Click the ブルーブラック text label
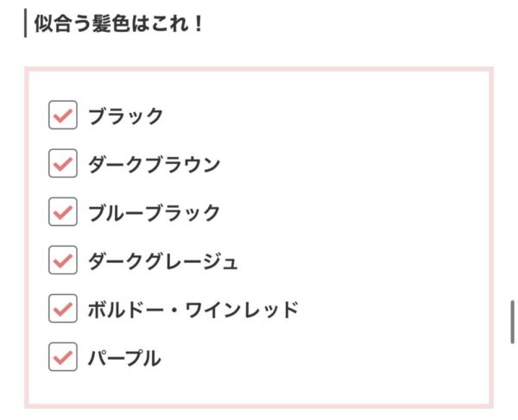518x420 pixels. point(154,212)
